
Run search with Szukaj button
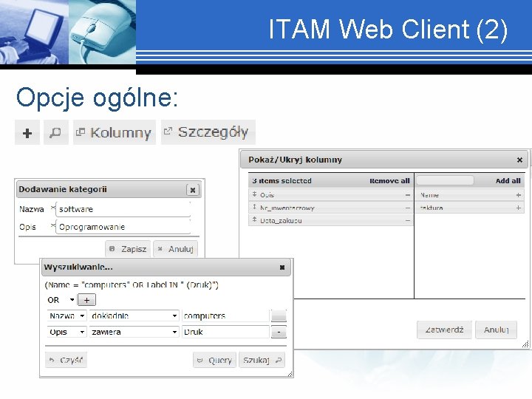262,360
